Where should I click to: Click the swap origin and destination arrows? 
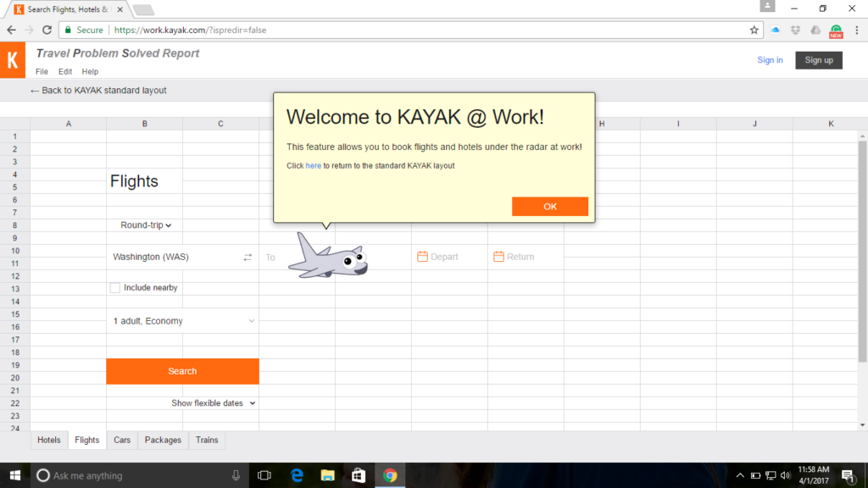[x=248, y=257]
